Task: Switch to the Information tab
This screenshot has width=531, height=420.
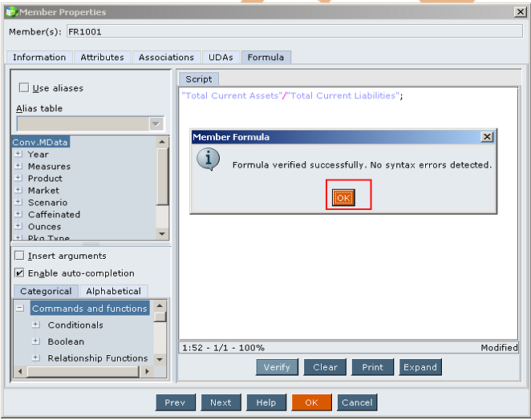Action: coord(39,57)
